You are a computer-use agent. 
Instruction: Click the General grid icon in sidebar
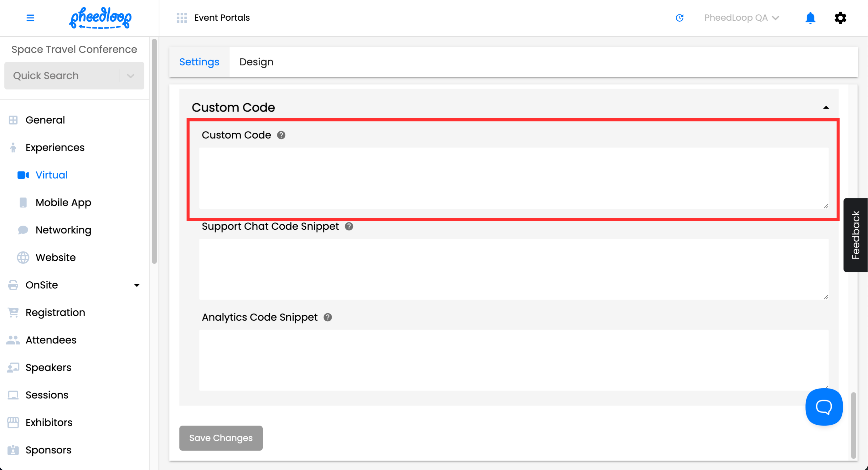(13, 120)
